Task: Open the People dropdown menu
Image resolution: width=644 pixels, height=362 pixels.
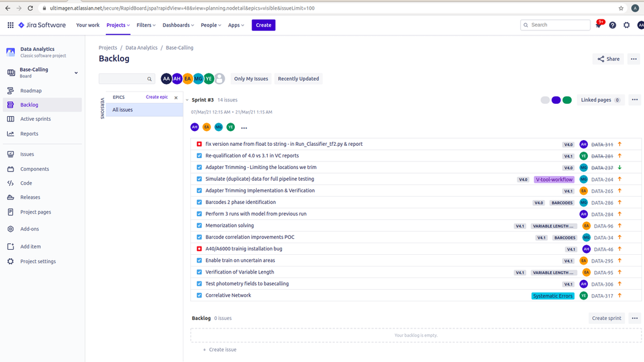Action: click(211, 25)
